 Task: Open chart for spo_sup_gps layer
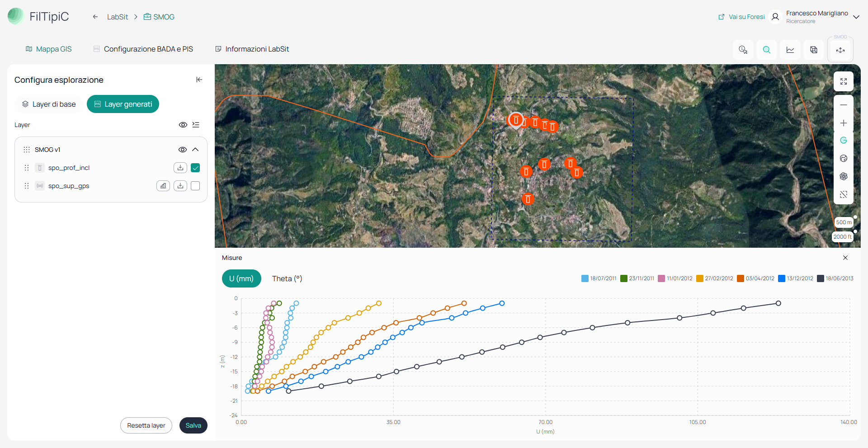click(x=163, y=186)
